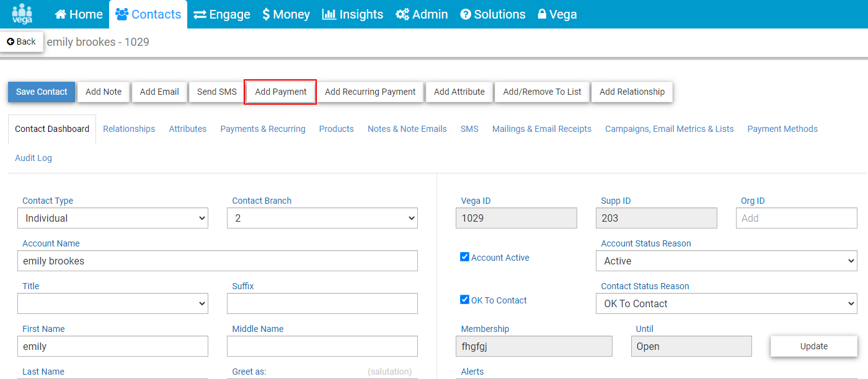Screen dimensions: 868x379
Task: Click the Contacts people icon
Action: point(122,14)
